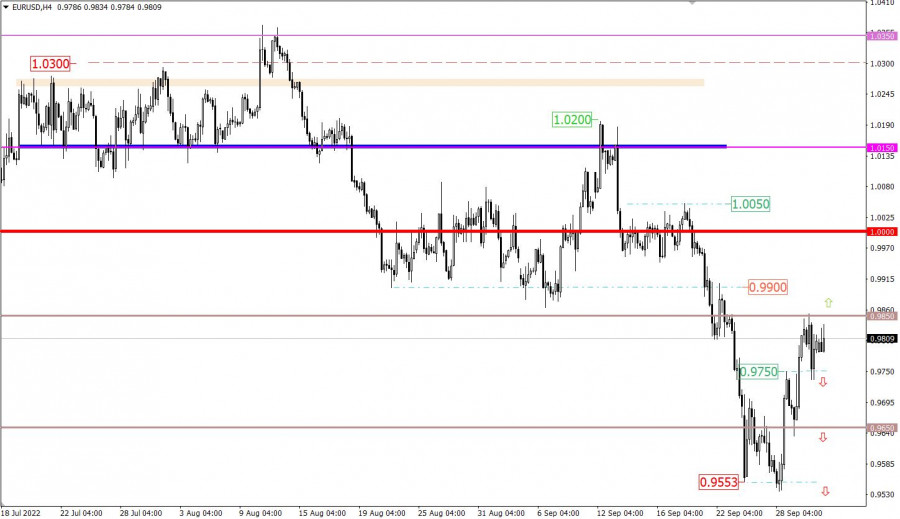Click the red down arrow below 0.9650 line
Screen dimensions: 900x519
[x=823, y=437]
